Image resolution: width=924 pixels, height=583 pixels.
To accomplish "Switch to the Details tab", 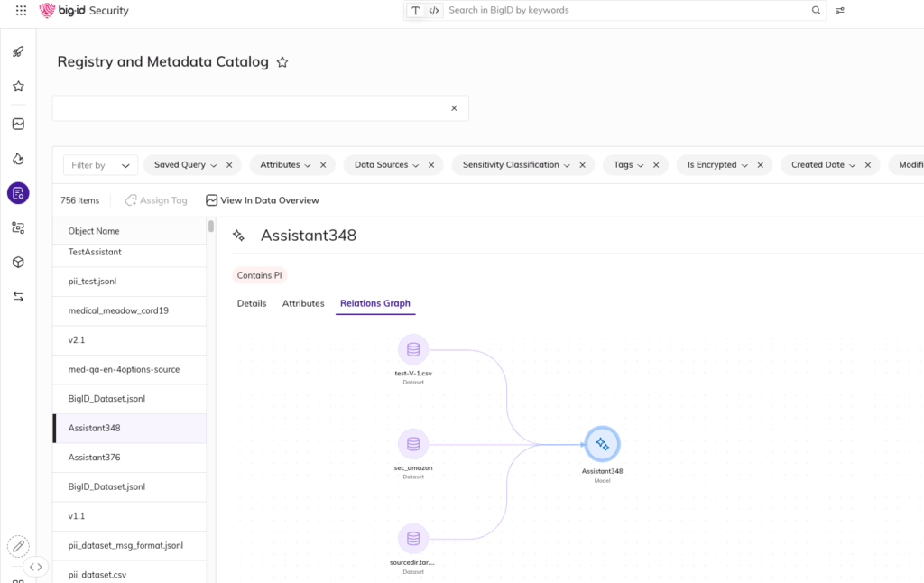I will point(252,303).
